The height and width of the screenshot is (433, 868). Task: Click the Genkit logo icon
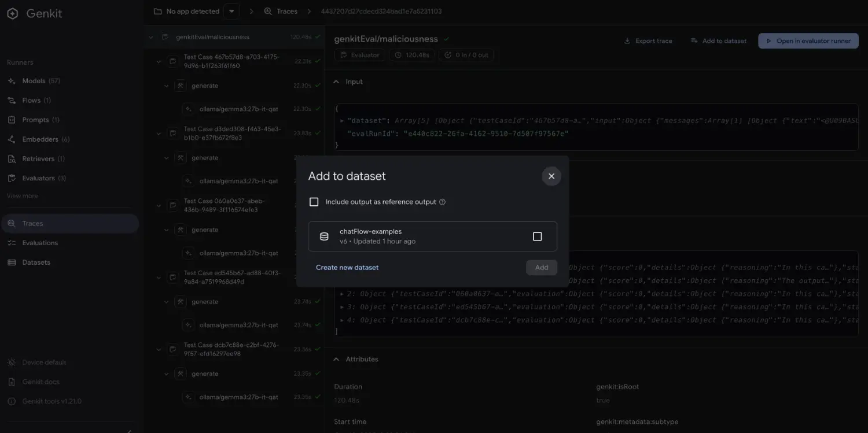(13, 14)
